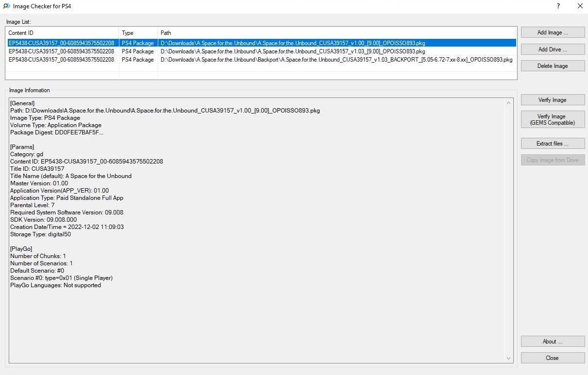Viewport: 588px width, 375px height.
Task: Click the Creation Date/Time line
Action: (67, 227)
